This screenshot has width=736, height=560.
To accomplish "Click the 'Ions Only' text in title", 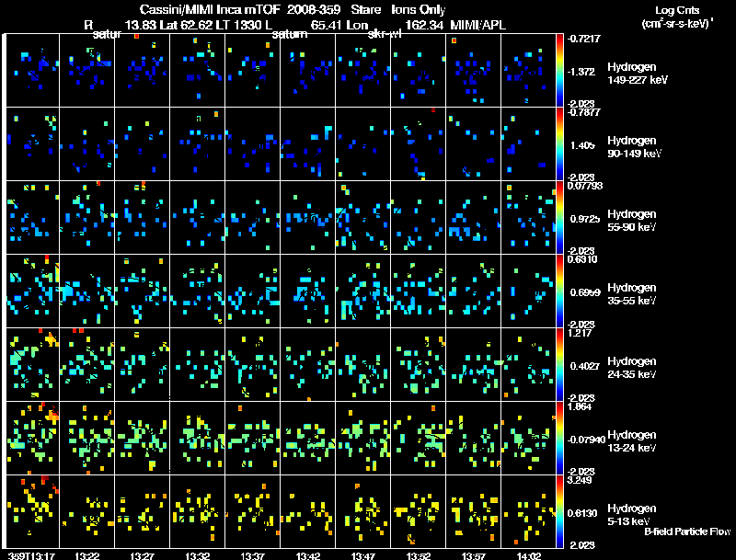I will click(x=419, y=9).
